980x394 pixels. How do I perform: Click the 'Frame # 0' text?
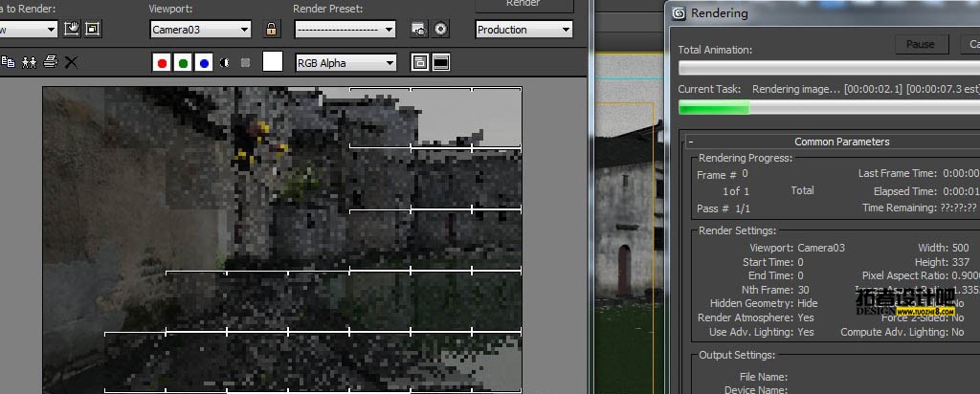[x=723, y=174]
